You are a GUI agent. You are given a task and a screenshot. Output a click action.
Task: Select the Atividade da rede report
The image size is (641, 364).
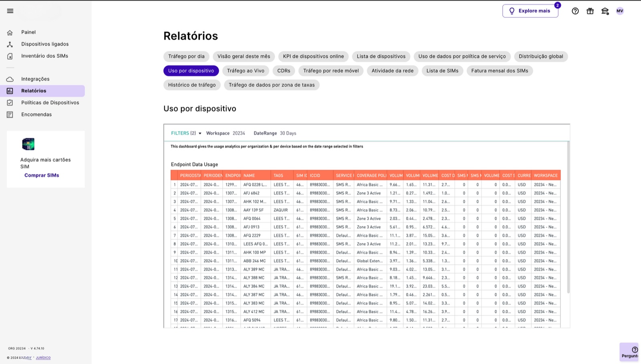click(x=393, y=71)
